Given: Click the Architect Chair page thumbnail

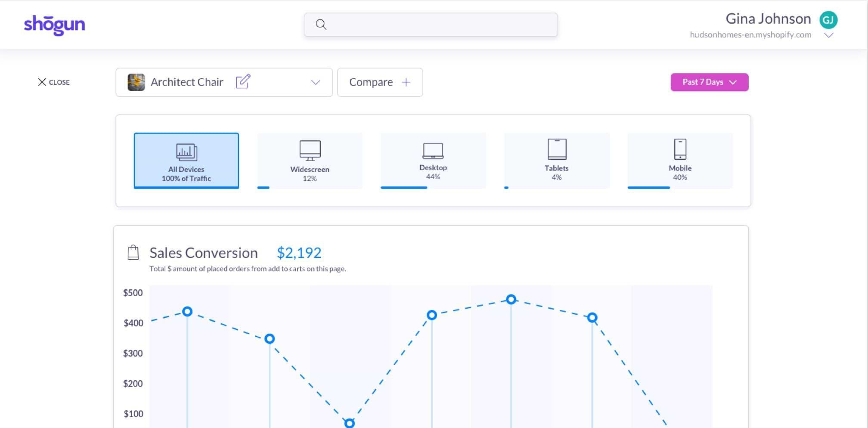Looking at the screenshot, I should pyautogui.click(x=136, y=82).
